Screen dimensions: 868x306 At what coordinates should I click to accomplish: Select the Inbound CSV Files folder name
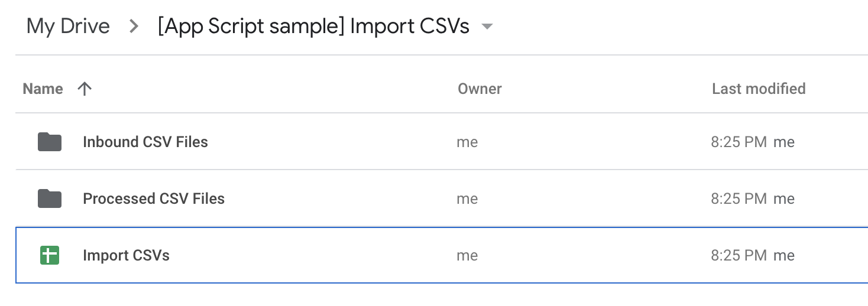click(145, 142)
